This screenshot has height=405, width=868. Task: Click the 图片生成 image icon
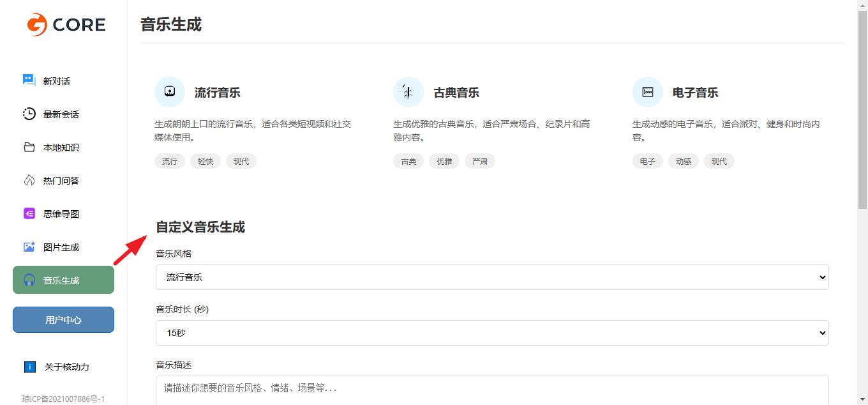pos(29,247)
